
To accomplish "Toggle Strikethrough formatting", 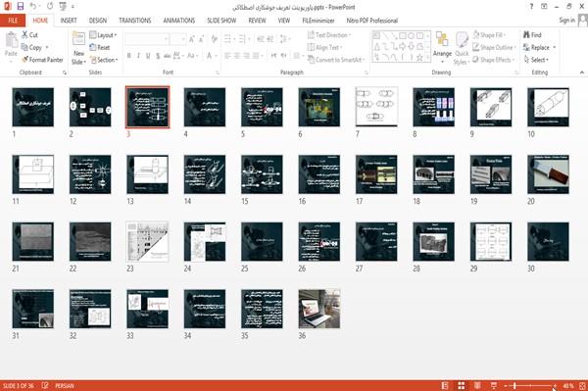I will (168, 56).
